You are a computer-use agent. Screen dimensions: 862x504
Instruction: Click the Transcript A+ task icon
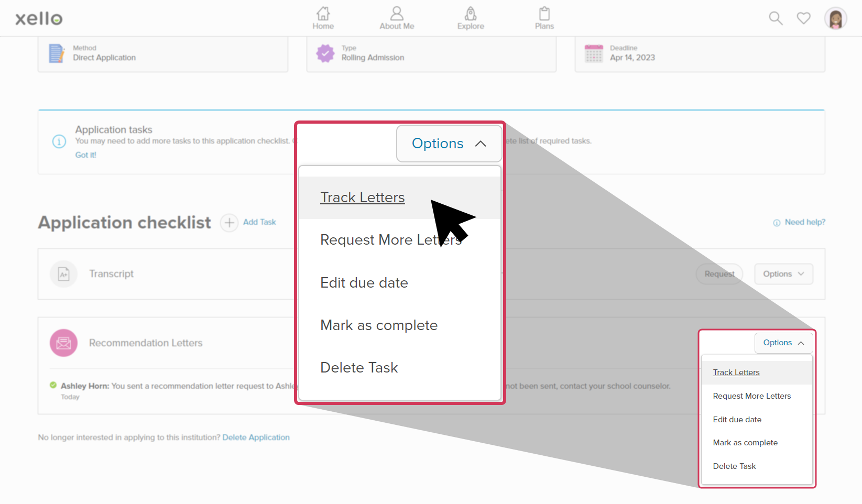63,273
